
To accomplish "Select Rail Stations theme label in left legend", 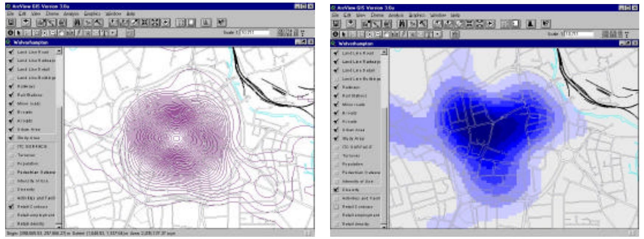I will click(x=30, y=95).
